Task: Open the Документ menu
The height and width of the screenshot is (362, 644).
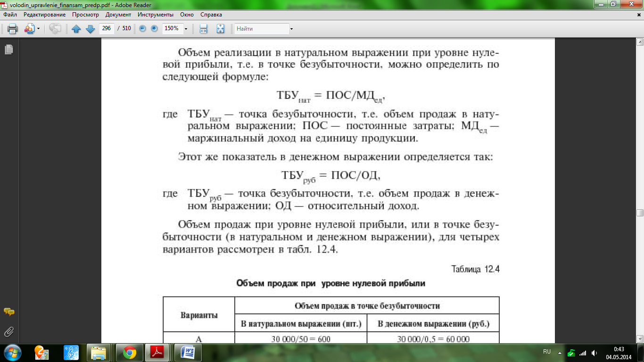Action: 118,15
